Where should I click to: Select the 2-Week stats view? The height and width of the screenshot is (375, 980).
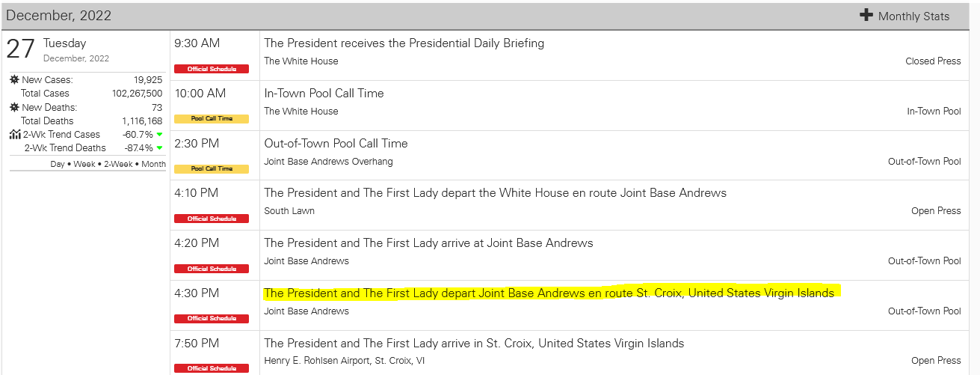click(x=118, y=164)
